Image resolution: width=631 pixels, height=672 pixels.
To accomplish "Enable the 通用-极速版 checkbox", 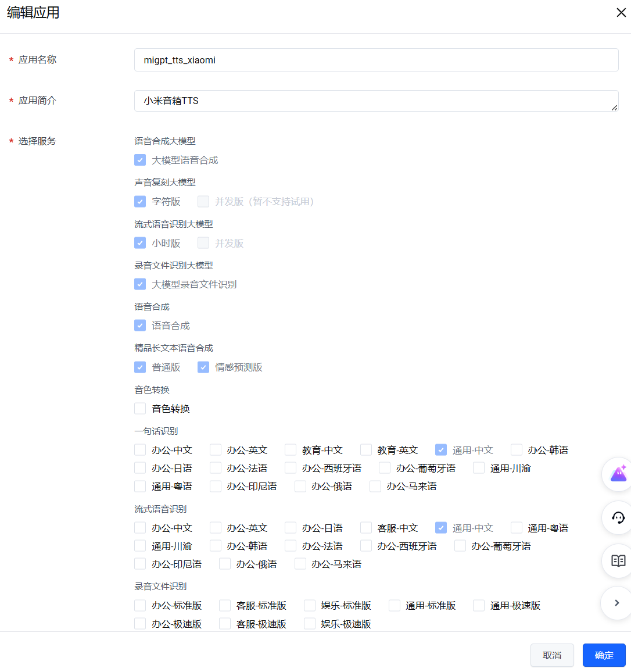I will point(479,606).
